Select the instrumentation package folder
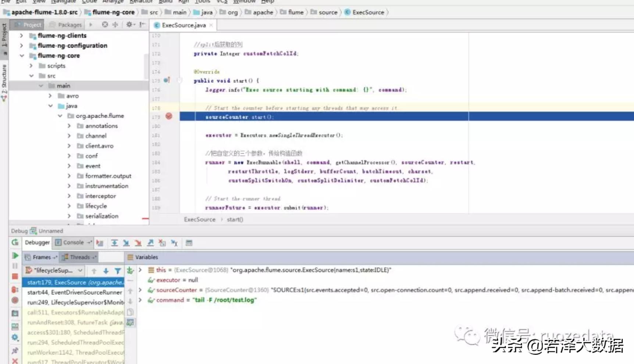This screenshot has height=364, width=634. [x=107, y=186]
